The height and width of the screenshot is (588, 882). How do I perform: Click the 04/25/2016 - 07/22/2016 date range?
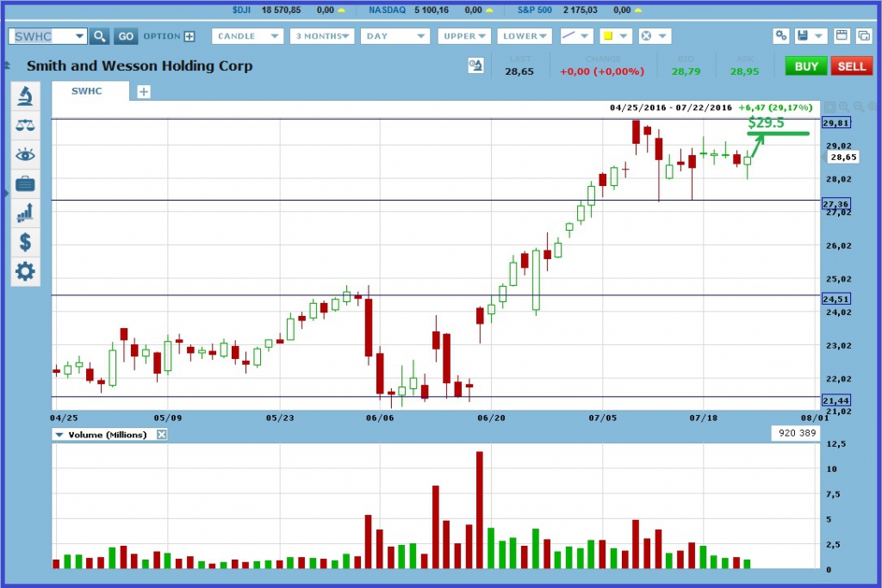pyautogui.click(x=670, y=108)
